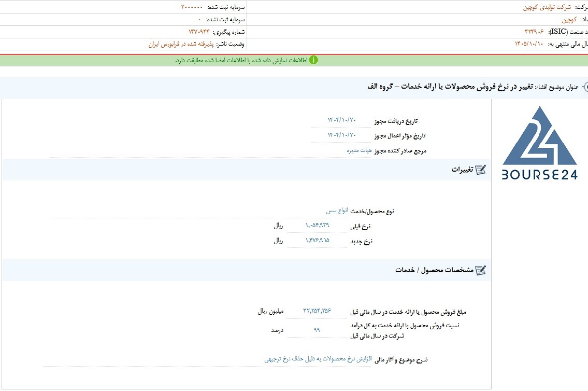Click the تغییرات section heading
588x391 pixels.
tap(463, 170)
